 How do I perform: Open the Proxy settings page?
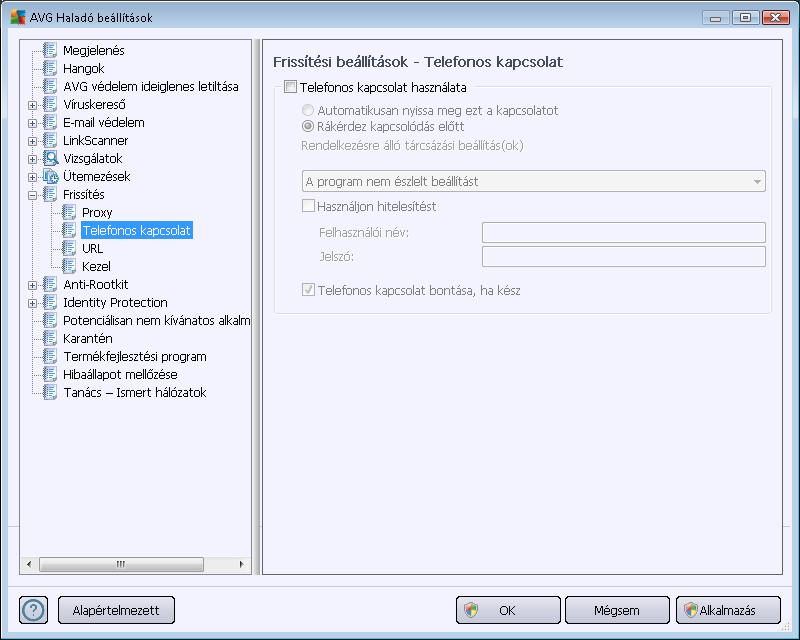[x=97, y=212]
